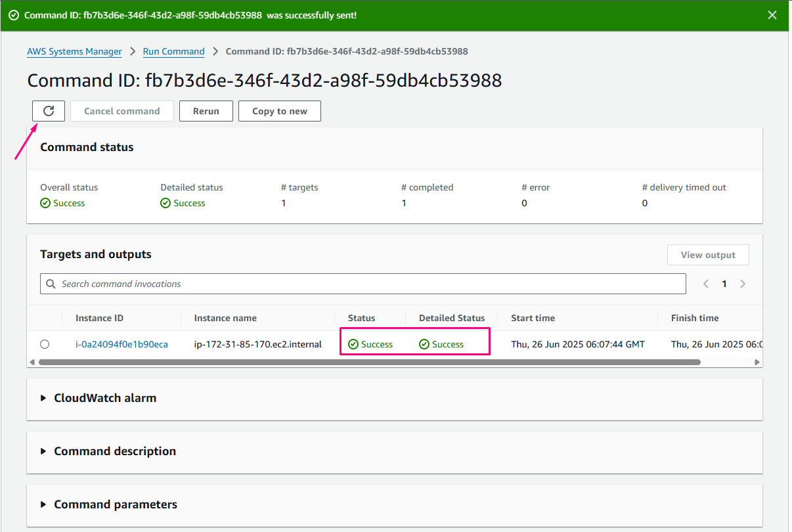Click the search magnifier icon

[51, 284]
